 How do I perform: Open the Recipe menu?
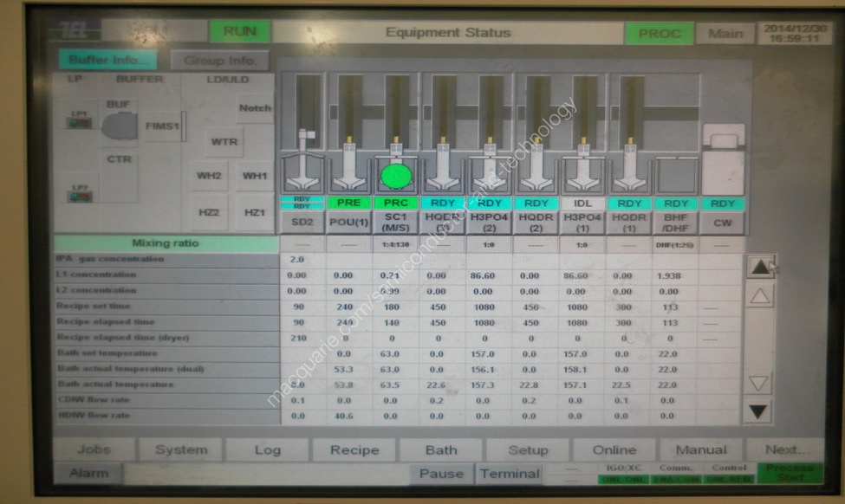click(x=354, y=450)
